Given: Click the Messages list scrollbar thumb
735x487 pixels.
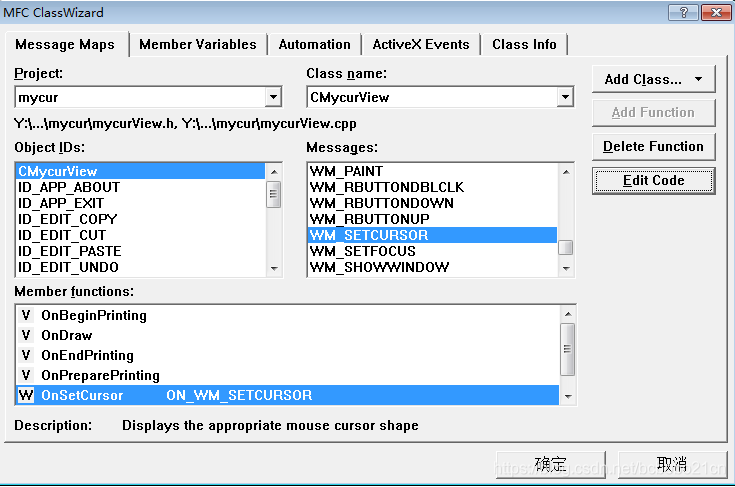Looking at the screenshot, I should (566, 247).
